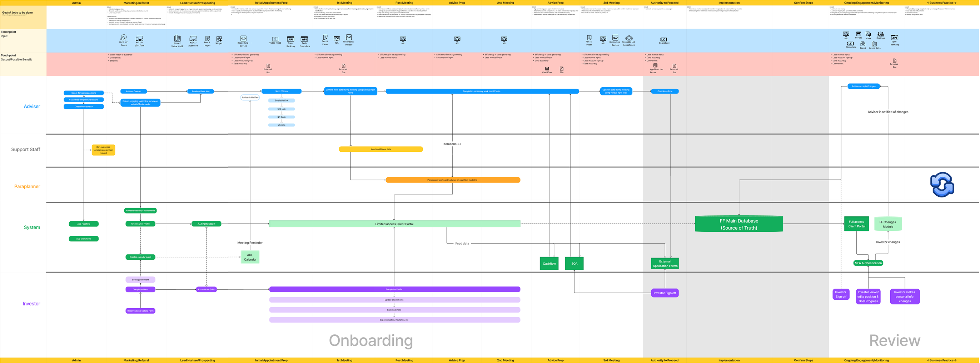Click the Application Forms icon
Screen dimensions: 980x363
[656, 65]
